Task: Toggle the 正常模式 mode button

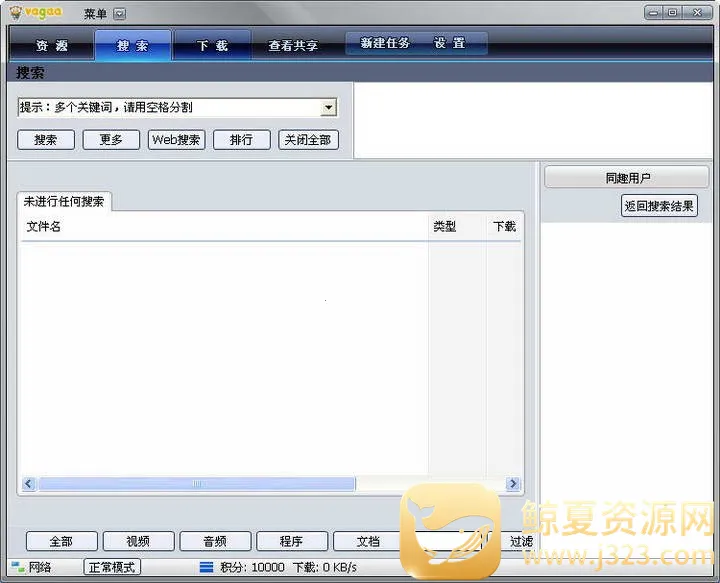Action: 112,567
